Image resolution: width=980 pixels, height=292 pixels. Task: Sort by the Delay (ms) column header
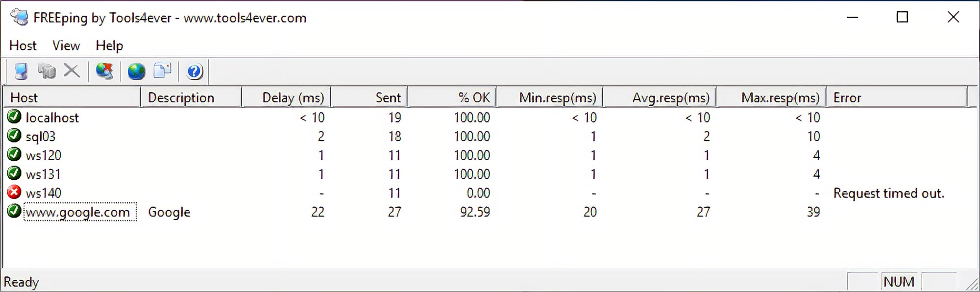coord(287,97)
